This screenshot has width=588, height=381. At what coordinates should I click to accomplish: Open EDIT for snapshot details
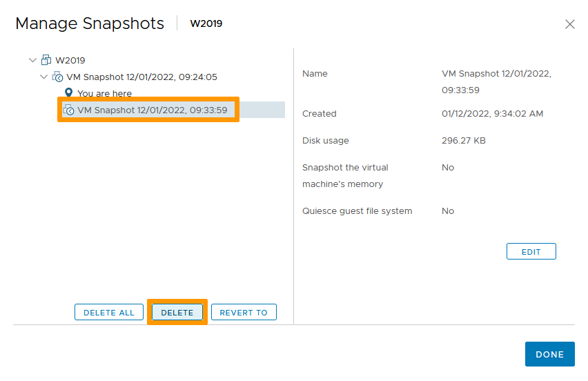(531, 252)
